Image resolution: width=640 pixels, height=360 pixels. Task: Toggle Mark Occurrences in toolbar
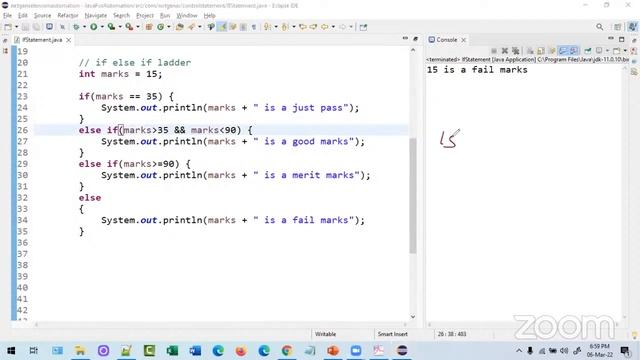(222, 27)
